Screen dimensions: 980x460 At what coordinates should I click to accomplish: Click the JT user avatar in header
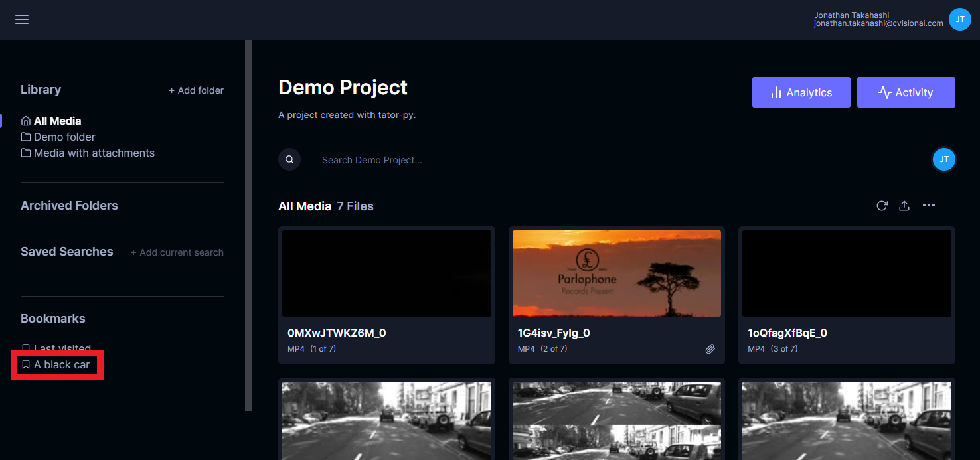(959, 19)
